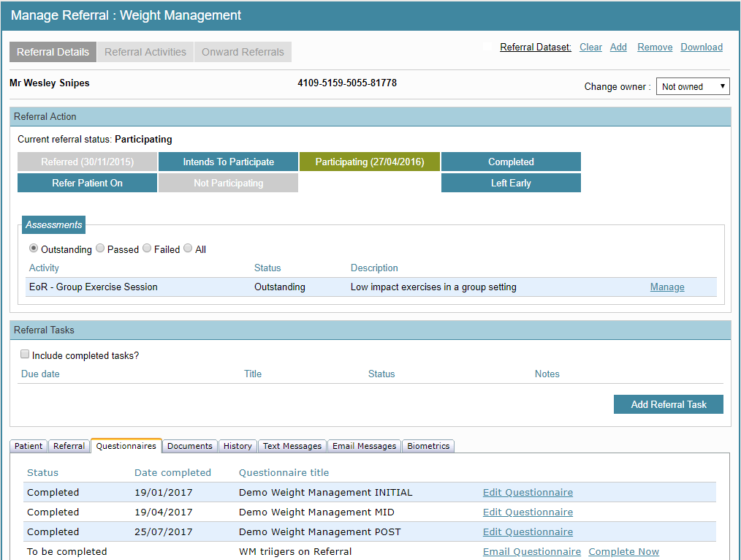Edit the Demo Weight Management MID questionnaire
The image size is (741, 560).
pyautogui.click(x=528, y=512)
